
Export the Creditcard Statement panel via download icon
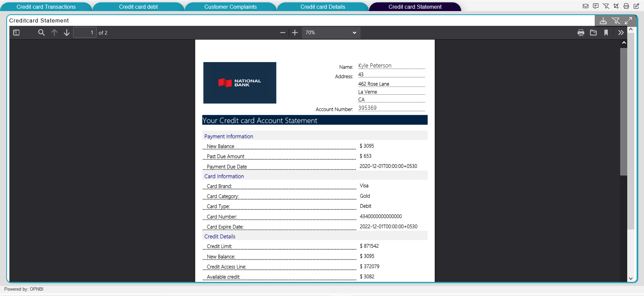pos(603,21)
